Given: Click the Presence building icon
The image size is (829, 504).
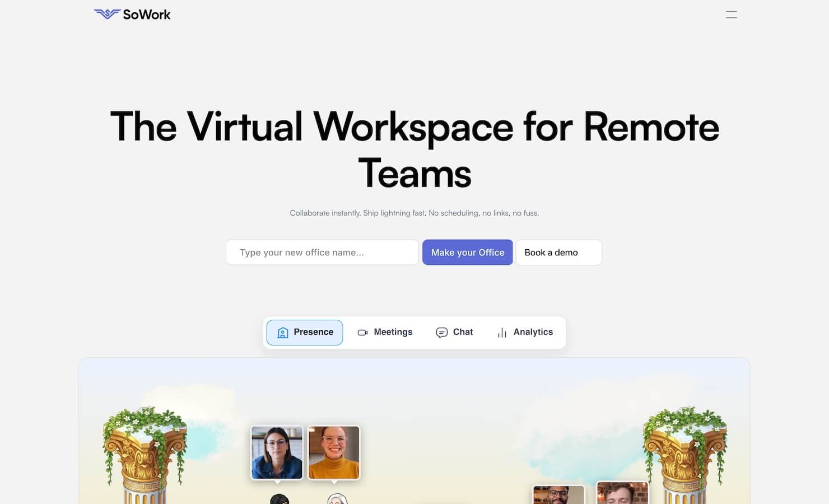Looking at the screenshot, I should pos(283,333).
